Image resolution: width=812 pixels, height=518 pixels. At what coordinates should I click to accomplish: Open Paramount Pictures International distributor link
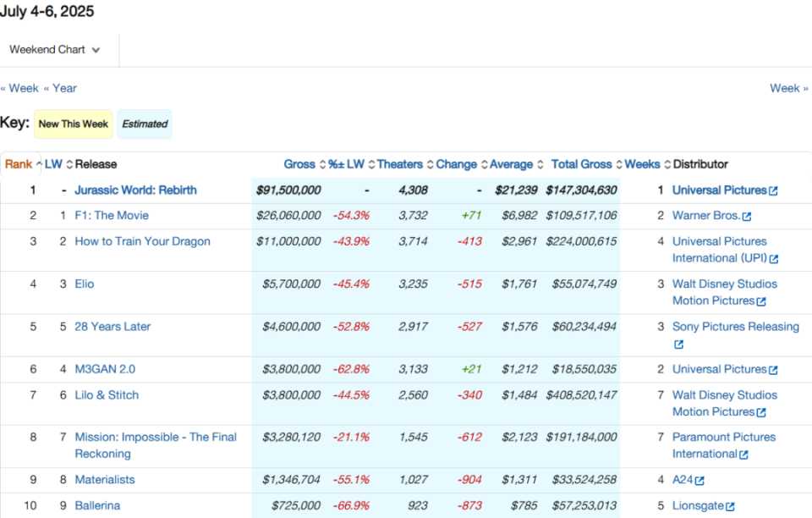(x=724, y=445)
